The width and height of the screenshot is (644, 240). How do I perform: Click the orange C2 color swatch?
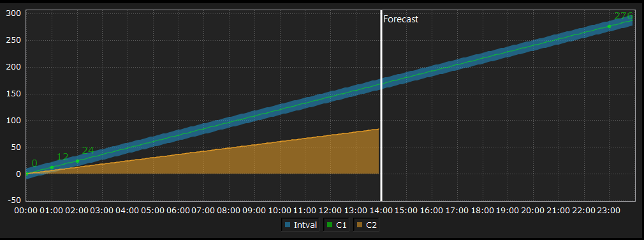click(360, 225)
